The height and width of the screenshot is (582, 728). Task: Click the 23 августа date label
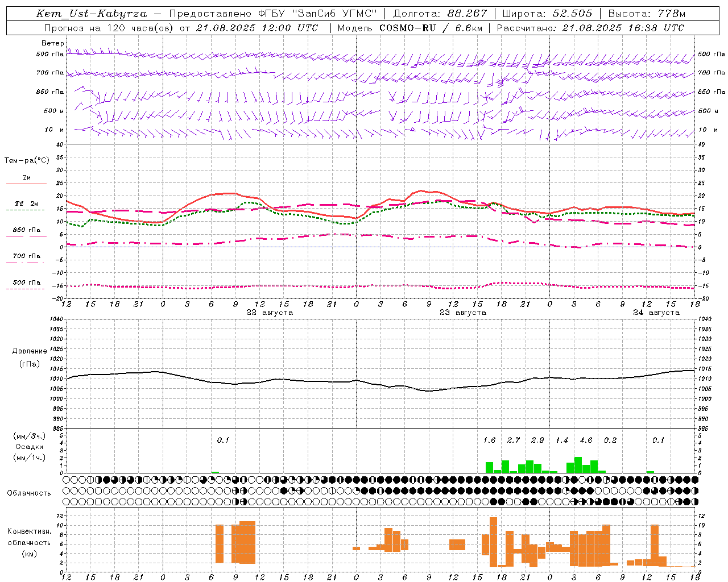pyautogui.click(x=463, y=313)
